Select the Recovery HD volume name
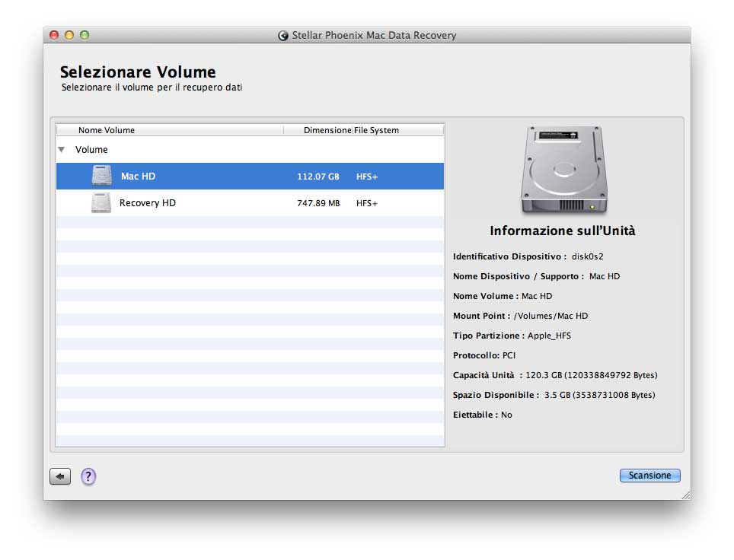This screenshot has width=734, height=560. tap(148, 204)
